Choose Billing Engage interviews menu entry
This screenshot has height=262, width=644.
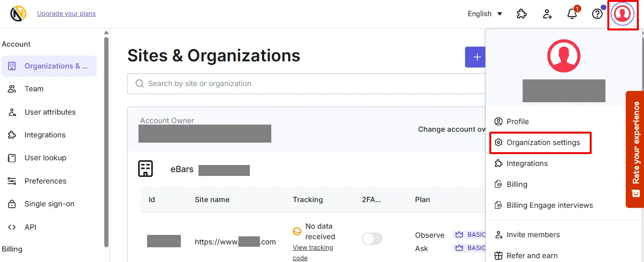click(x=544, y=205)
